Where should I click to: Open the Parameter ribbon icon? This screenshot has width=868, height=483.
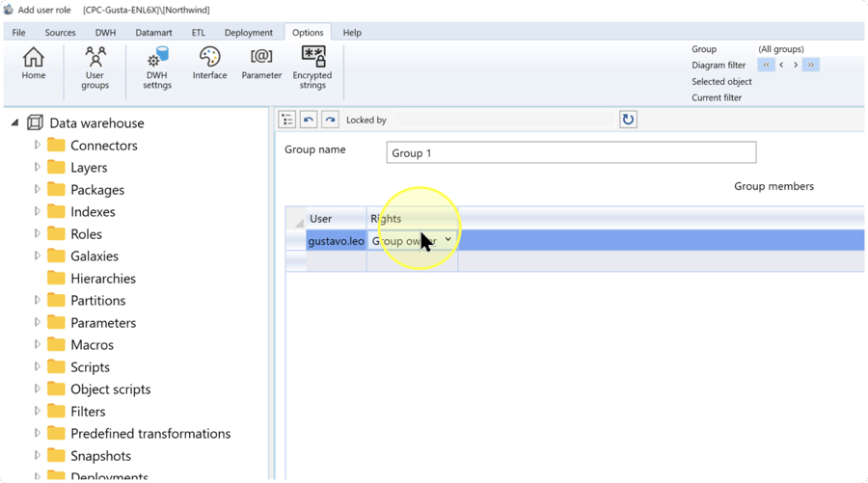pyautogui.click(x=261, y=64)
